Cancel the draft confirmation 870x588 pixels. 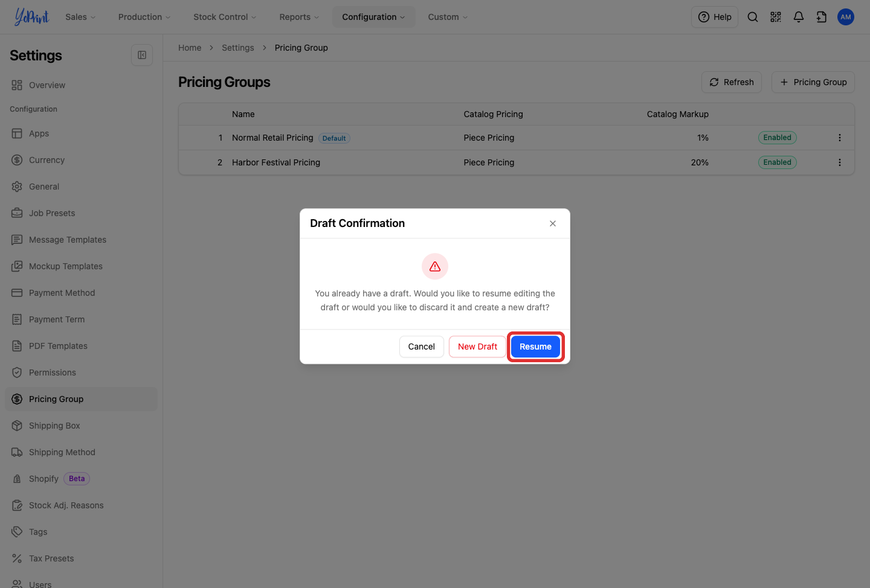point(421,347)
